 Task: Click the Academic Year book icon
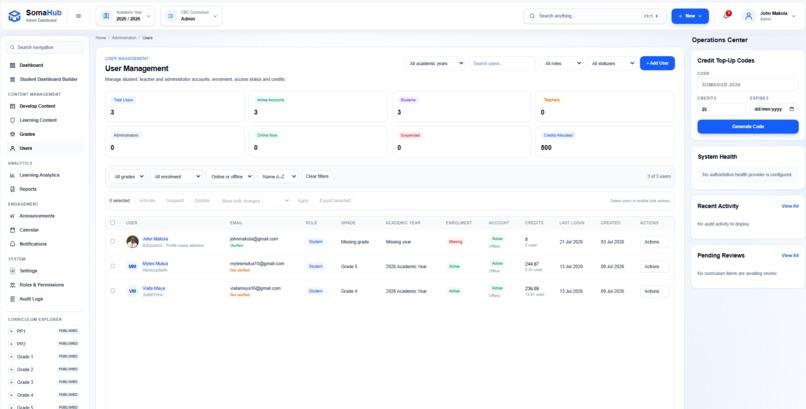point(106,16)
